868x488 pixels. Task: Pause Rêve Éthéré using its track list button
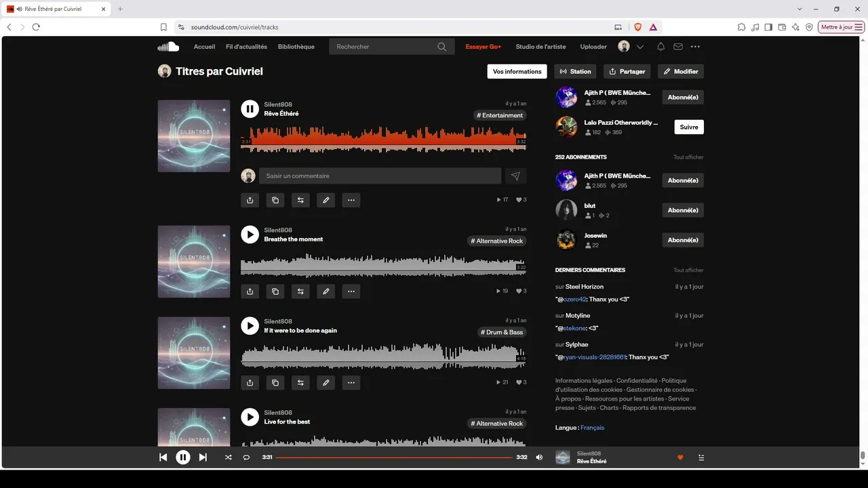(250, 108)
